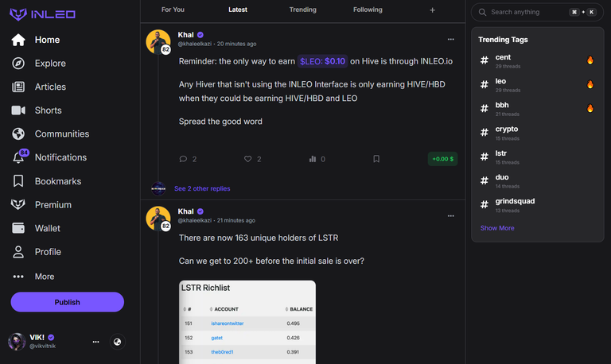
Task: Click the purple Publish button
Action: pos(68,302)
